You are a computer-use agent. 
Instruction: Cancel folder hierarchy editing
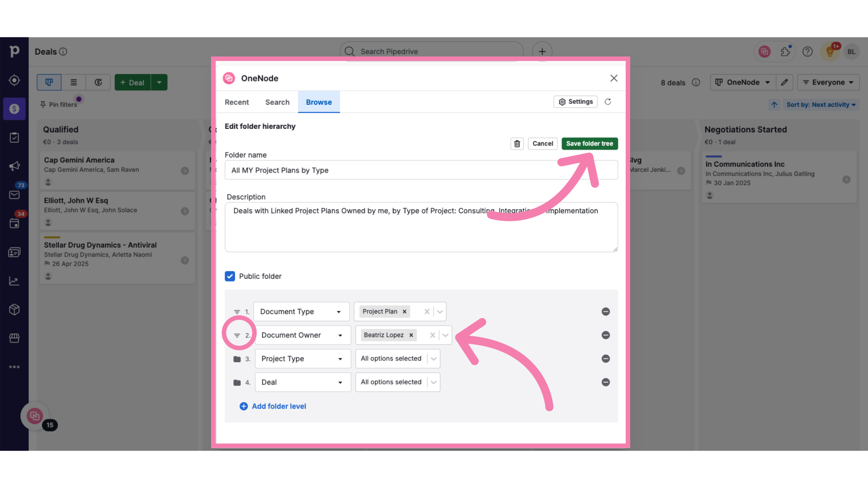pos(542,144)
